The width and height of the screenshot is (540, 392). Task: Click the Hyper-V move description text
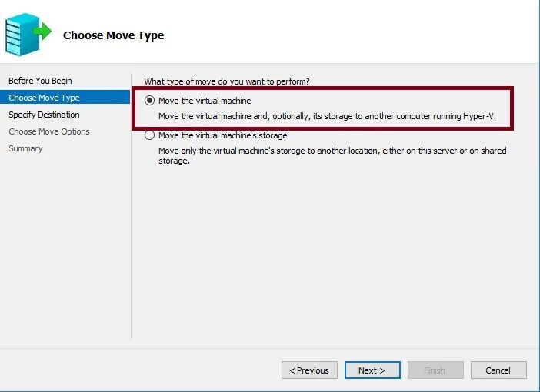pos(327,116)
